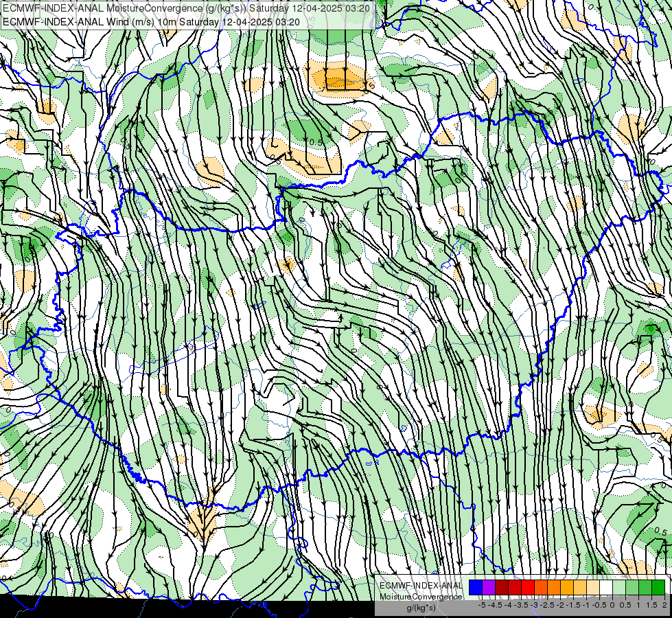Click the legend tick value -5
This screenshot has height=618, width=672.
point(482,605)
